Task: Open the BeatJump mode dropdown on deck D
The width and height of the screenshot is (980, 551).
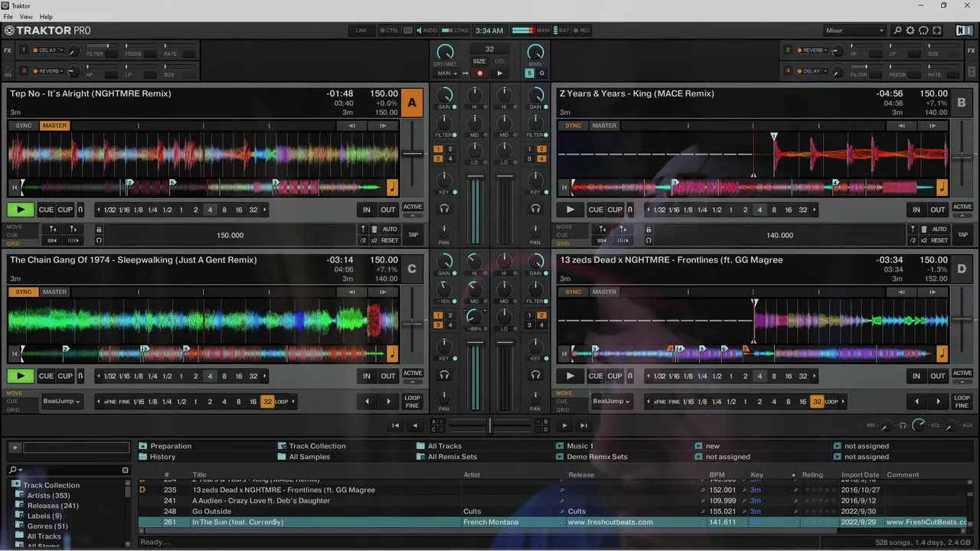Action: tap(612, 401)
